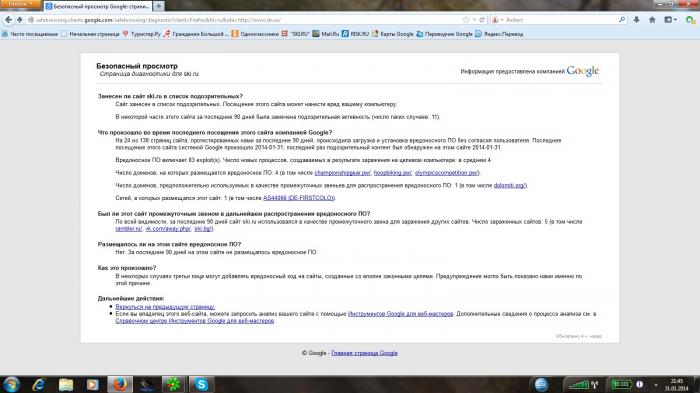Follow the rambler.ru/ link
Image resolution: width=700 pixels, height=393 pixels.
pyautogui.click(x=129, y=229)
